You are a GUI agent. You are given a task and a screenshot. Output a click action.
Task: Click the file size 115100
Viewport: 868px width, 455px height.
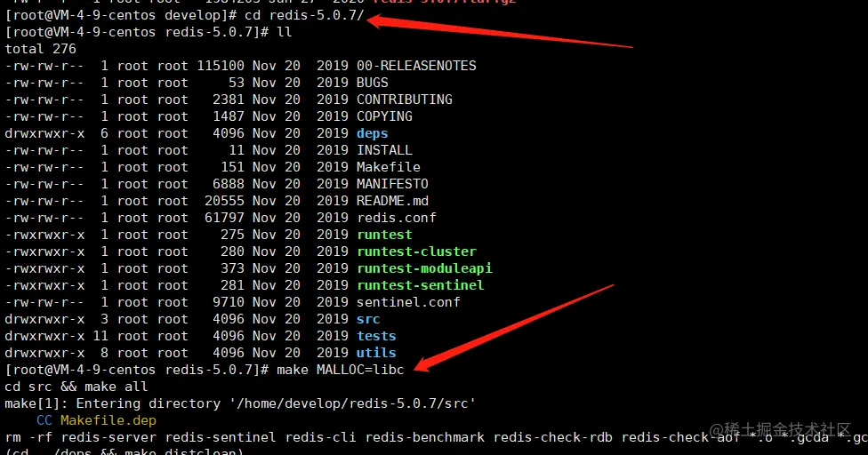221,66
